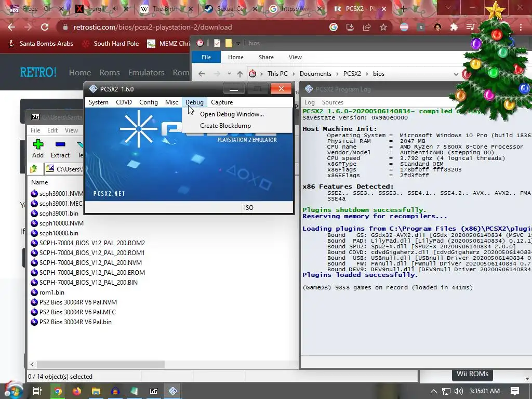
Task: Open South Hard Pole bookmark
Action: click(x=111, y=44)
